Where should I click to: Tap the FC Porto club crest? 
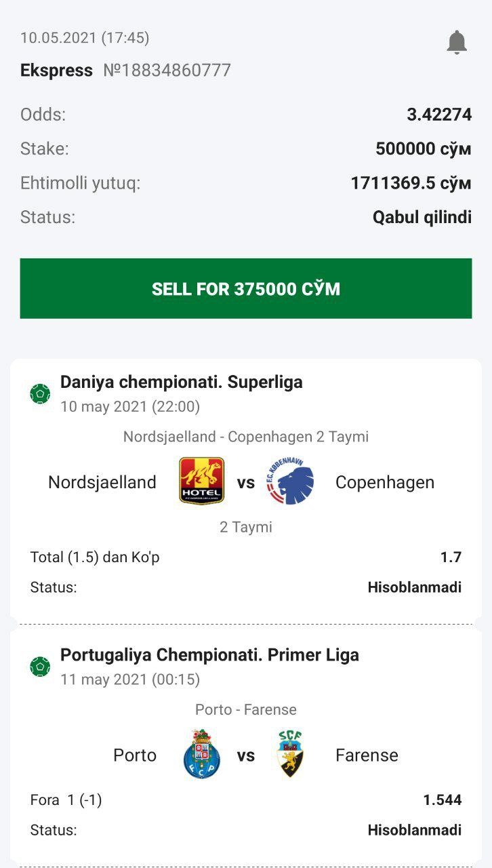201,754
